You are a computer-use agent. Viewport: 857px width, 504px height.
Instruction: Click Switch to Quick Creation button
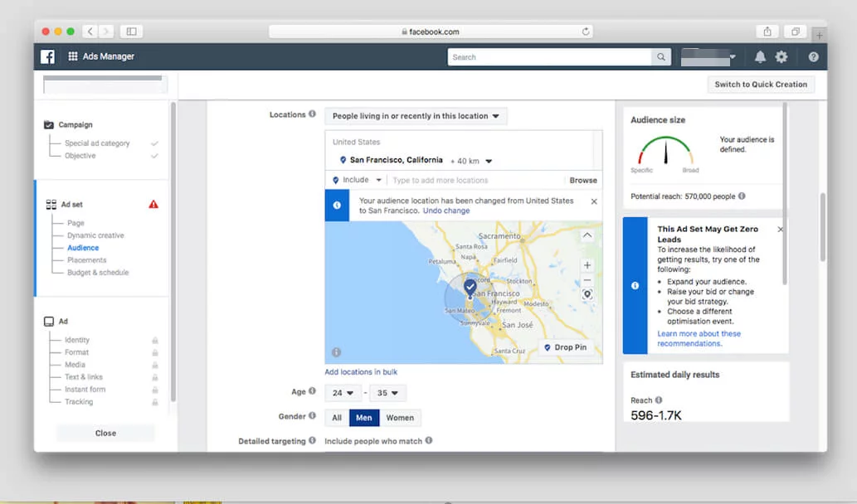click(761, 84)
